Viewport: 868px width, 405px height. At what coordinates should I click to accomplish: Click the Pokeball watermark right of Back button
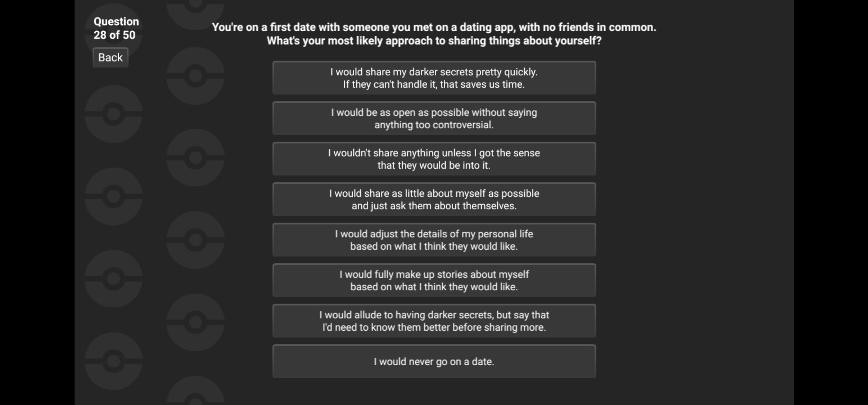point(195,76)
